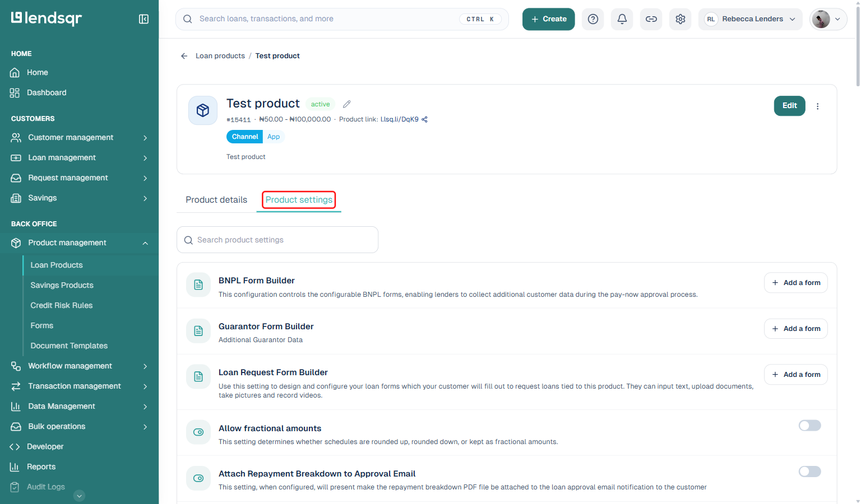Click Guarantor Form Builder document icon
This screenshot has height=504, width=861.
pos(198,331)
